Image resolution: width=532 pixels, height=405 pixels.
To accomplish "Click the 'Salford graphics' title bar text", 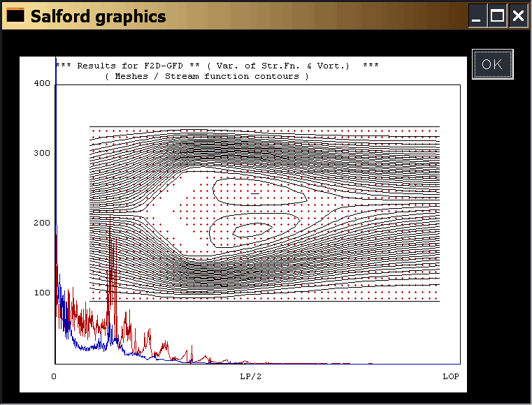I will point(99,16).
